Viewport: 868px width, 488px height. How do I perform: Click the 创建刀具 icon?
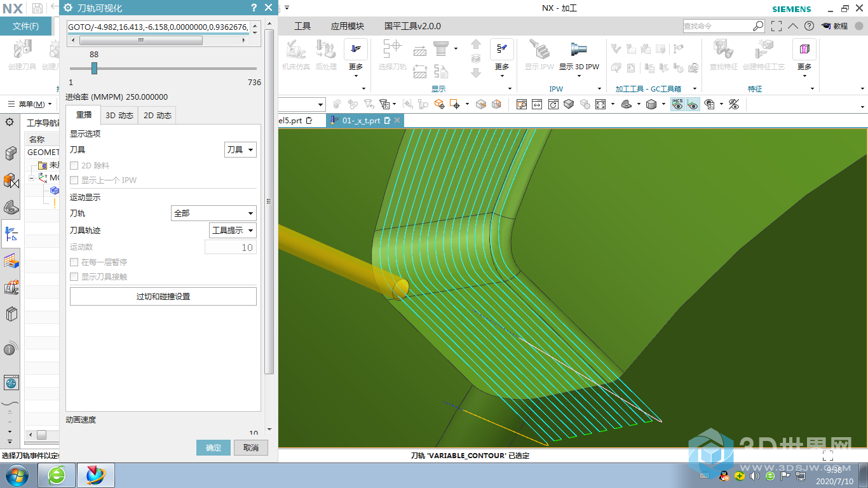point(22,50)
